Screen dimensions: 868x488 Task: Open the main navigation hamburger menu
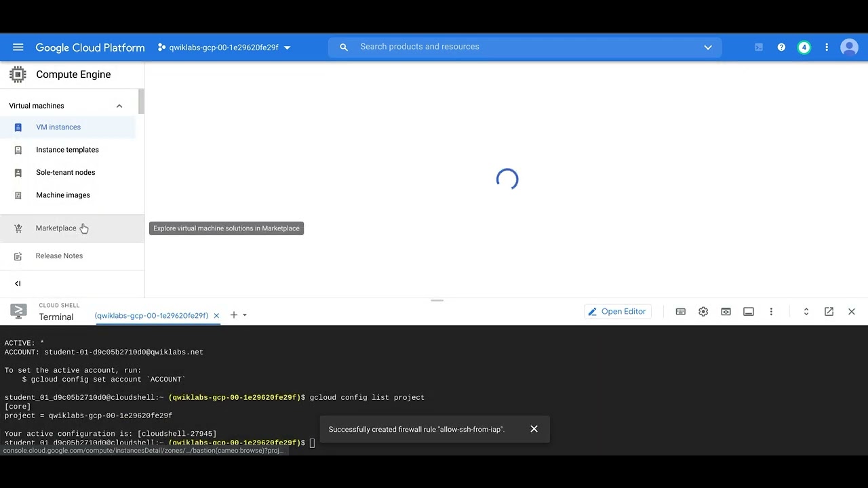click(18, 47)
